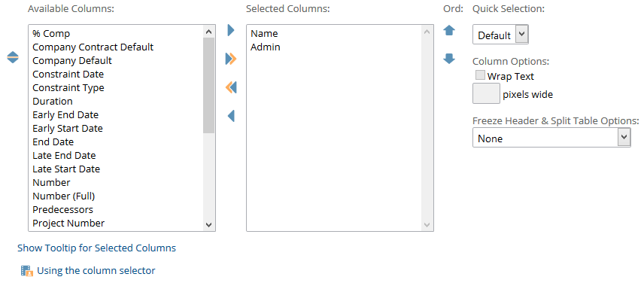Open Show Tooltip for Selected Columns link
This screenshot has width=644, height=286.
point(96,248)
